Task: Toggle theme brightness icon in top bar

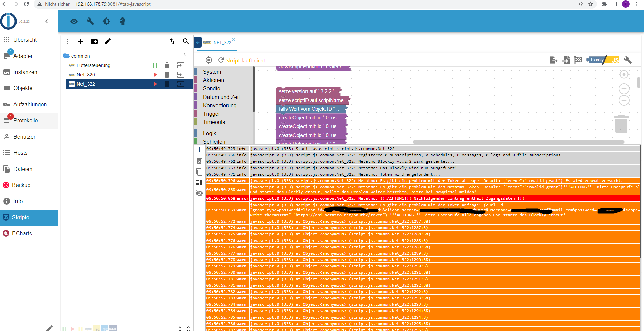Action: (106, 21)
